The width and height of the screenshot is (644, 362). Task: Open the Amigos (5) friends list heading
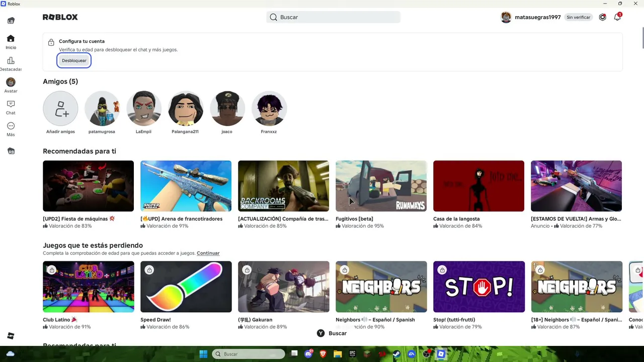(x=60, y=81)
